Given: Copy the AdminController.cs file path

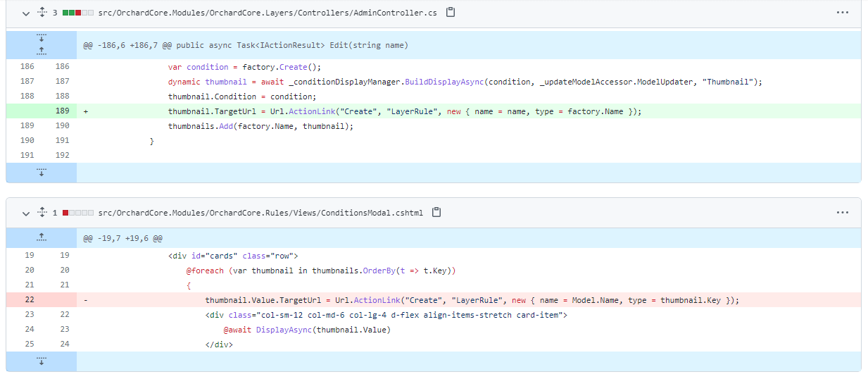Looking at the screenshot, I should [x=451, y=13].
